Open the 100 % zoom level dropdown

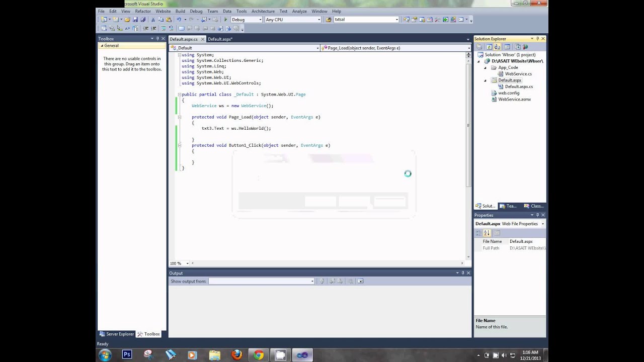(187, 263)
